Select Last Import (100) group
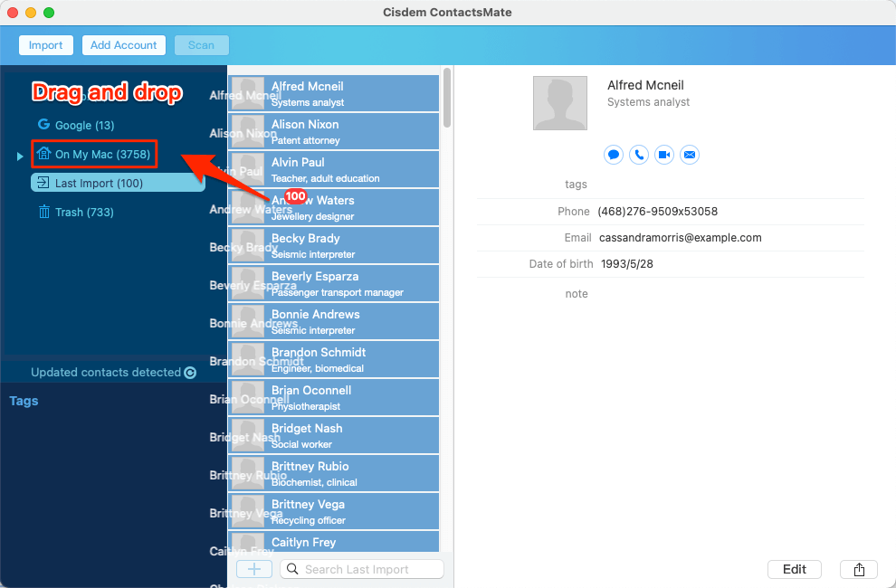Viewport: 896px width, 588px height. 118,183
